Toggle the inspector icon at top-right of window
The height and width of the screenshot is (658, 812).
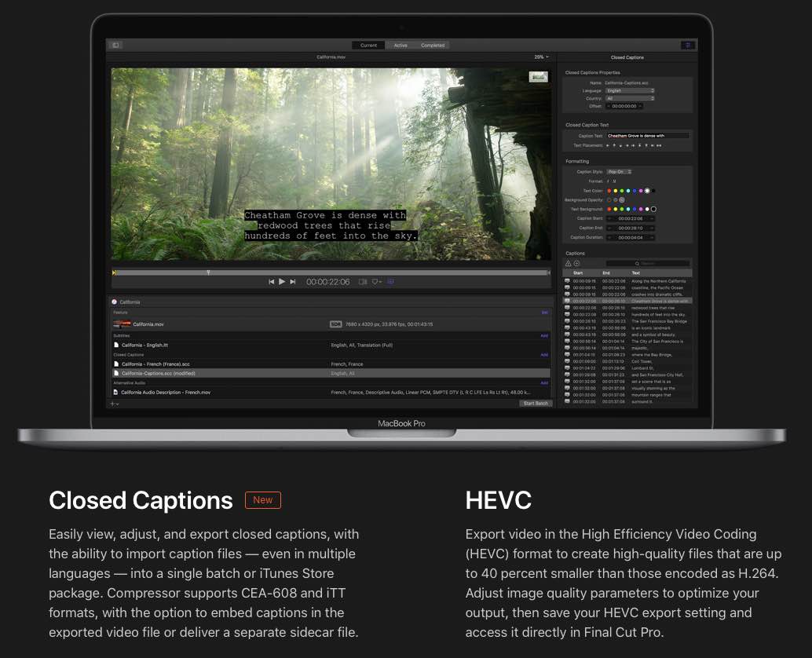coord(688,45)
